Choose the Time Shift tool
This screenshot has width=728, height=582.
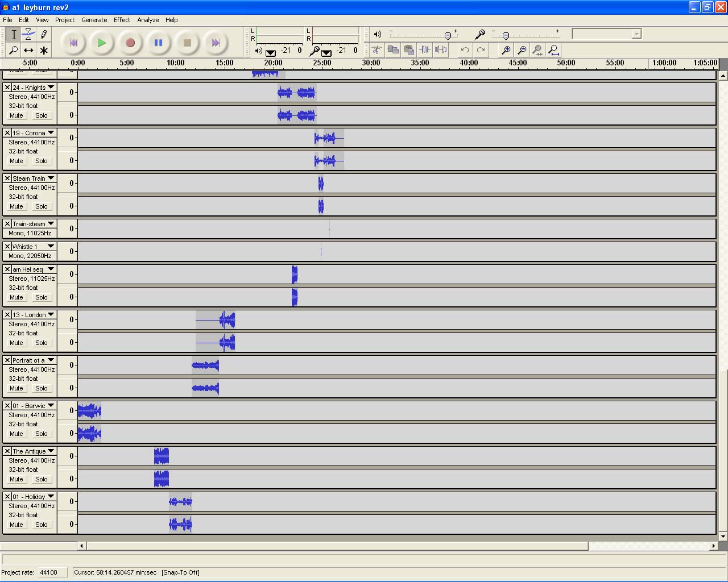[x=28, y=51]
